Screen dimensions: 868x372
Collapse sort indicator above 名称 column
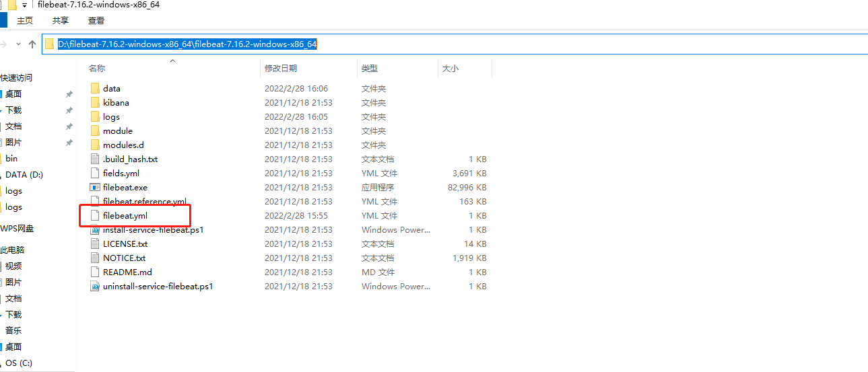[x=172, y=61]
